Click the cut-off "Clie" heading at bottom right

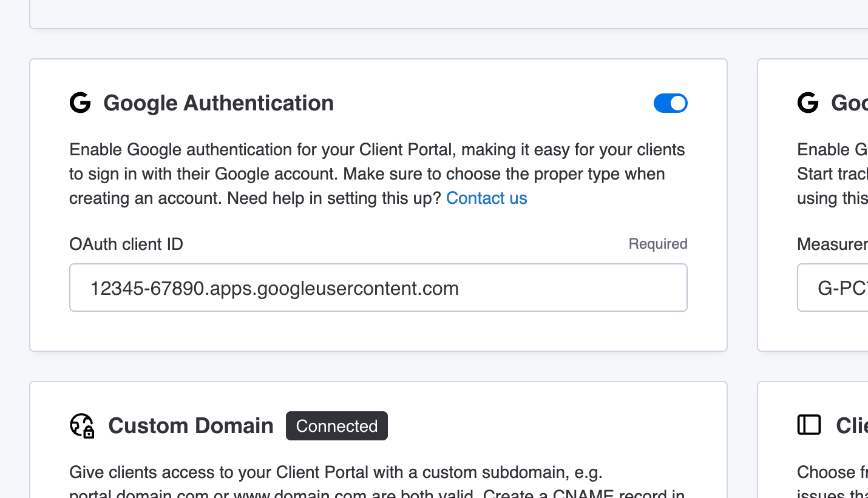[x=851, y=426]
